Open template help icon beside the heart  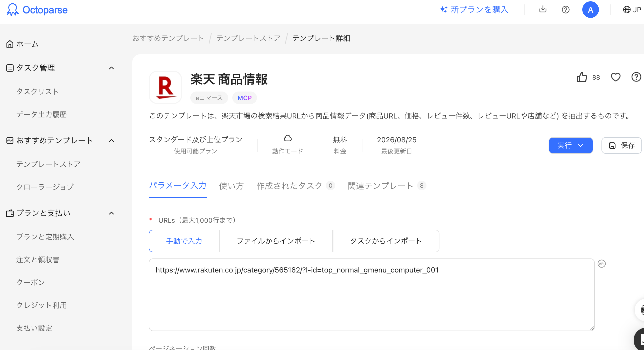tap(636, 77)
